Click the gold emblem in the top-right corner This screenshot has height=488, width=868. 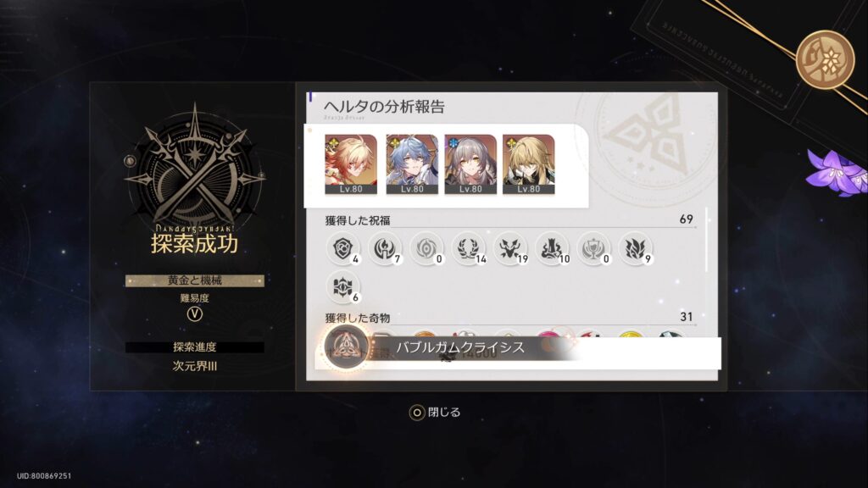click(825, 59)
